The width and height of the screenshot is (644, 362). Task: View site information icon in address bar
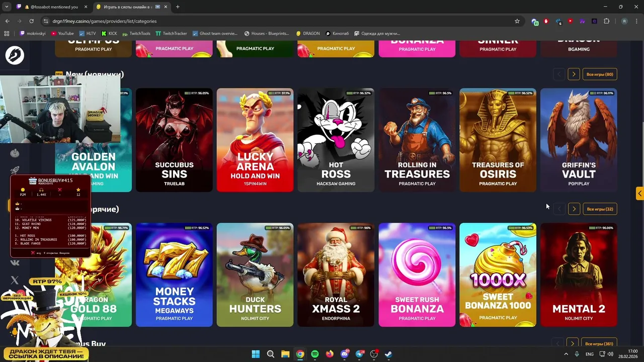46,21
